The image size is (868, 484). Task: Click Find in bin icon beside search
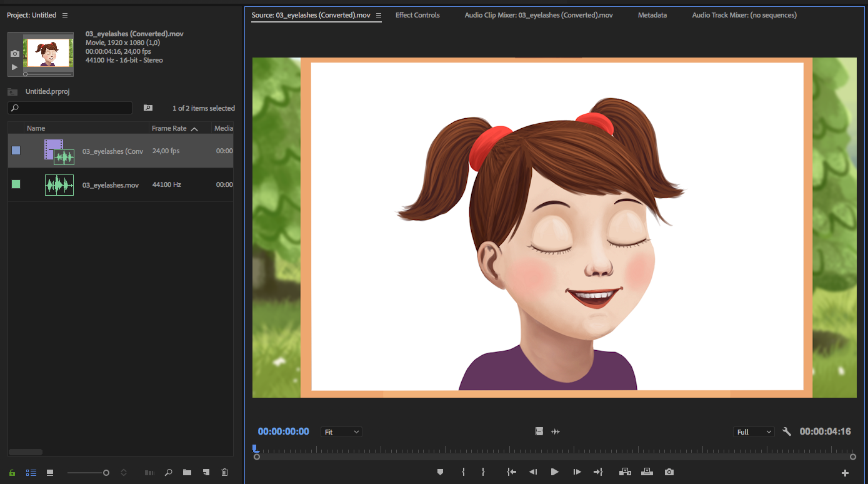pos(148,108)
